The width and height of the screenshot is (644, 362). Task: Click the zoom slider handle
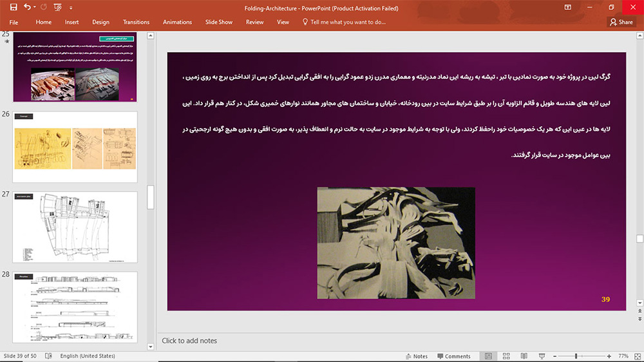point(576,356)
